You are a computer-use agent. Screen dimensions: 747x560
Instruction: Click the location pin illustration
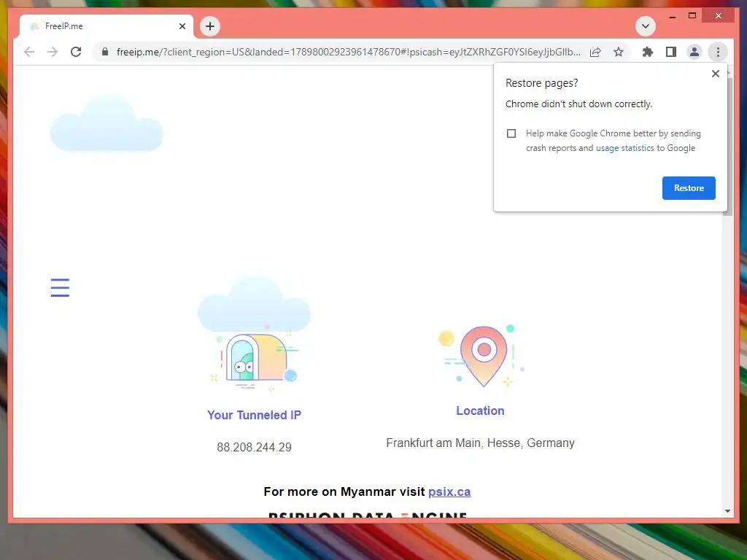[481, 356]
